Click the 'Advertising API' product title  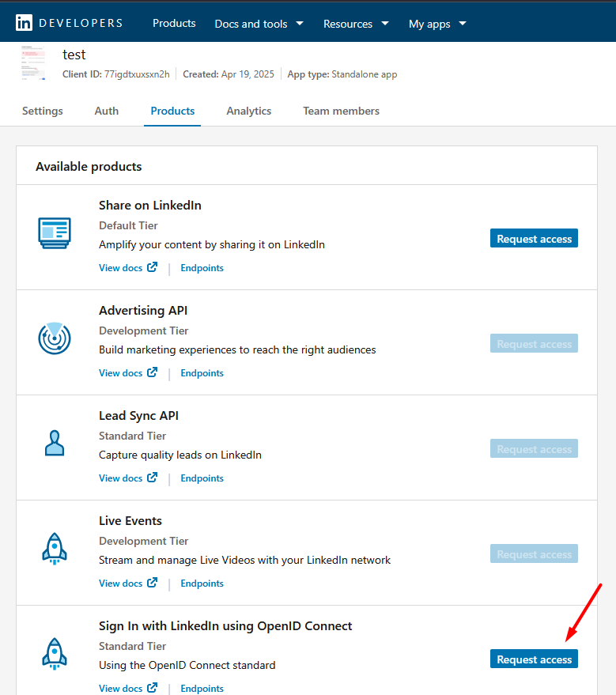tap(143, 310)
